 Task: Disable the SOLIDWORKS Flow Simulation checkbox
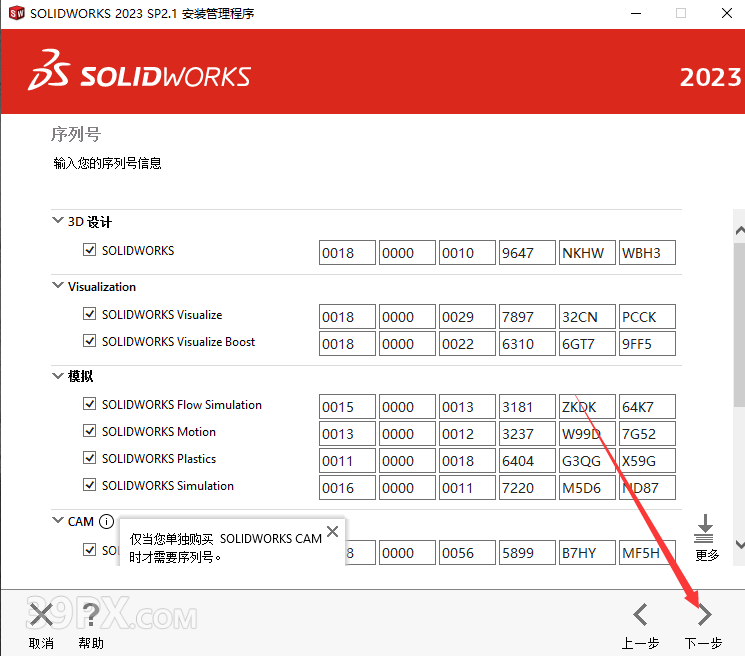[x=90, y=405]
